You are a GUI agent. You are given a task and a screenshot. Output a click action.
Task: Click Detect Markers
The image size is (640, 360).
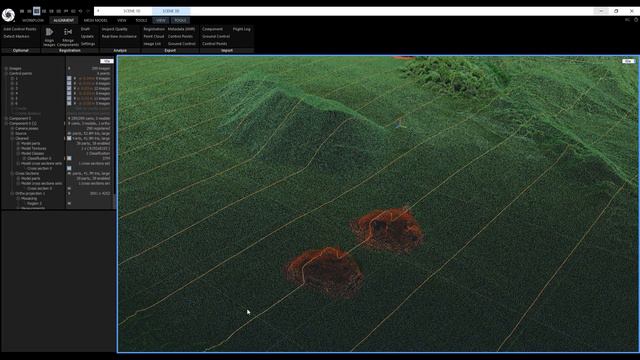click(16, 36)
